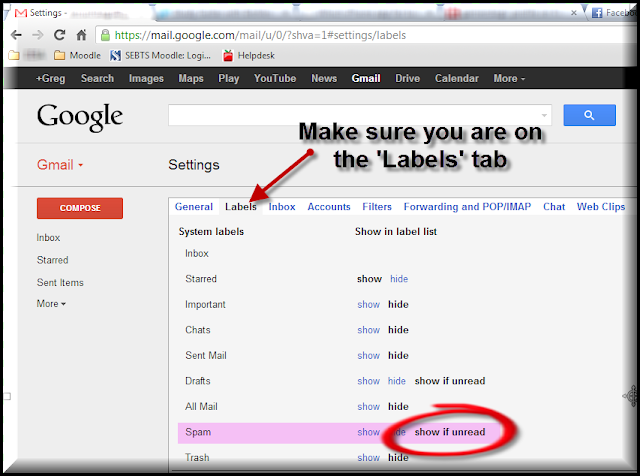The width and height of the screenshot is (640, 476).
Task: Click the green secure padlock icon
Action: [x=105, y=35]
